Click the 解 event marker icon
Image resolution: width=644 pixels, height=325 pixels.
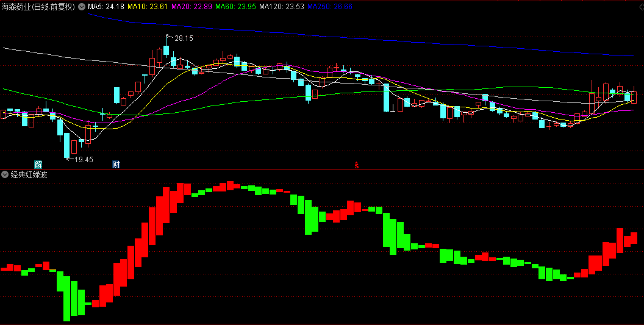coord(38,165)
